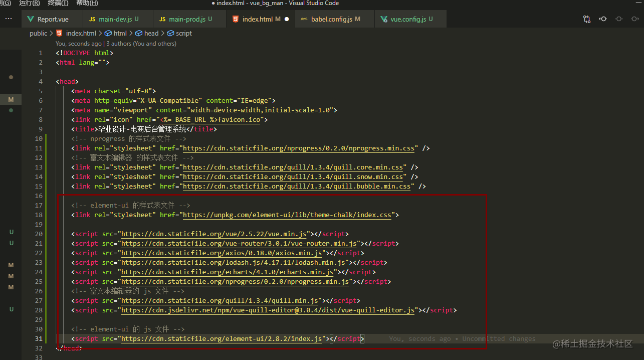Image resolution: width=644 pixels, height=360 pixels.
Task: Click line number 1 in the gutter
Action: 41,53
